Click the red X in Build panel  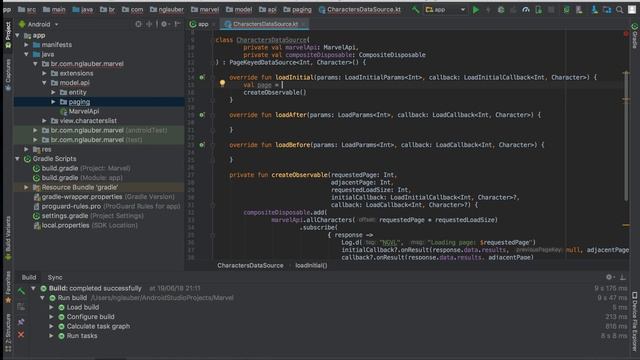click(x=21, y=335)
